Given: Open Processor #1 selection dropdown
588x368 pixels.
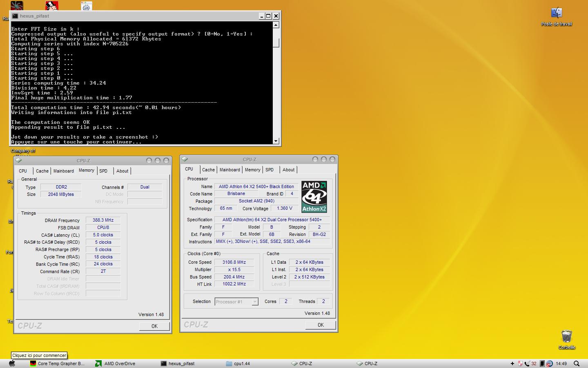Looking at the screenshot, I should point(236,302).
